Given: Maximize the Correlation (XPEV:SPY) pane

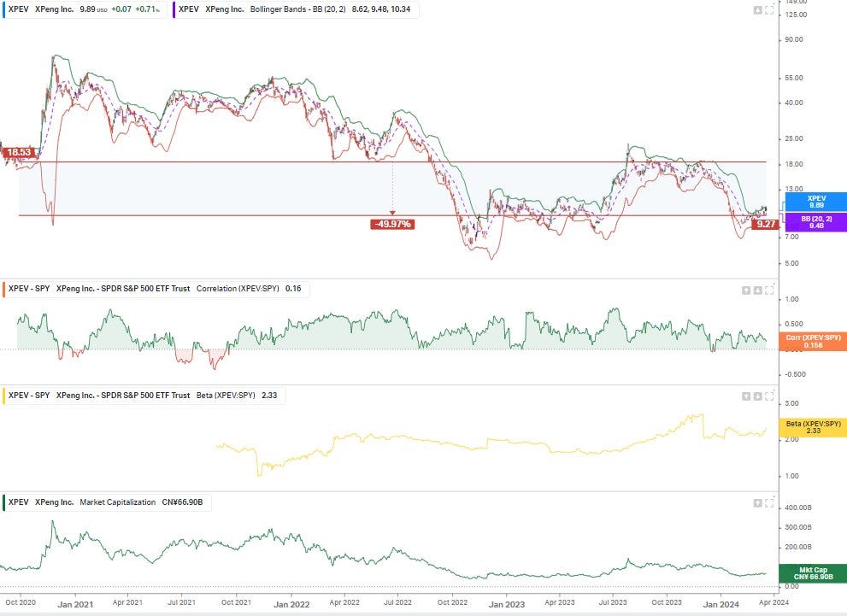Looking at the screenshot, I should pos(769,290).
